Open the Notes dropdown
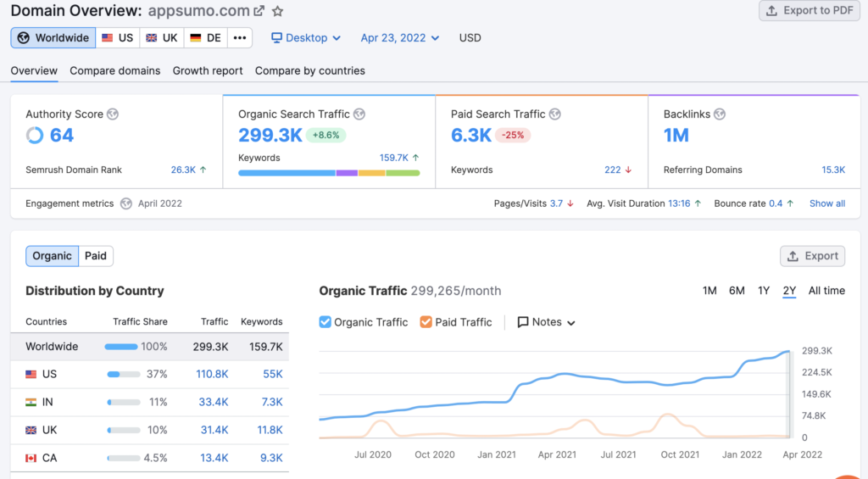 [x=547, y=321]
